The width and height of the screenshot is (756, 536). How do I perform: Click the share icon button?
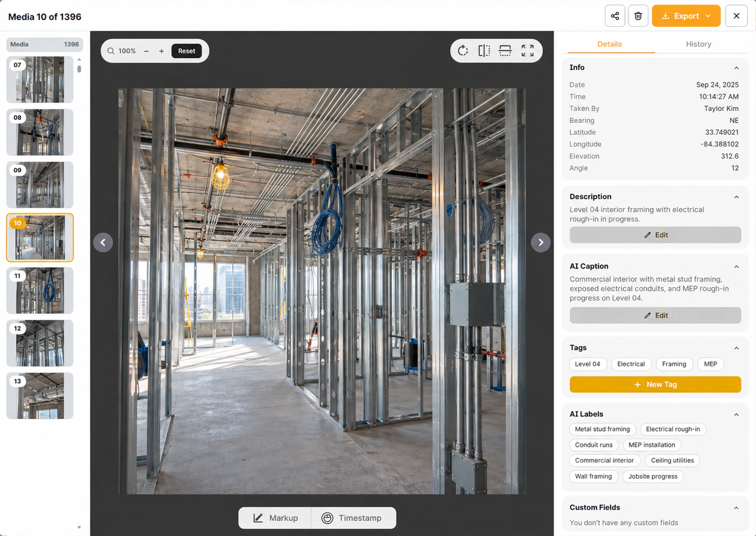tap(615, 16)
